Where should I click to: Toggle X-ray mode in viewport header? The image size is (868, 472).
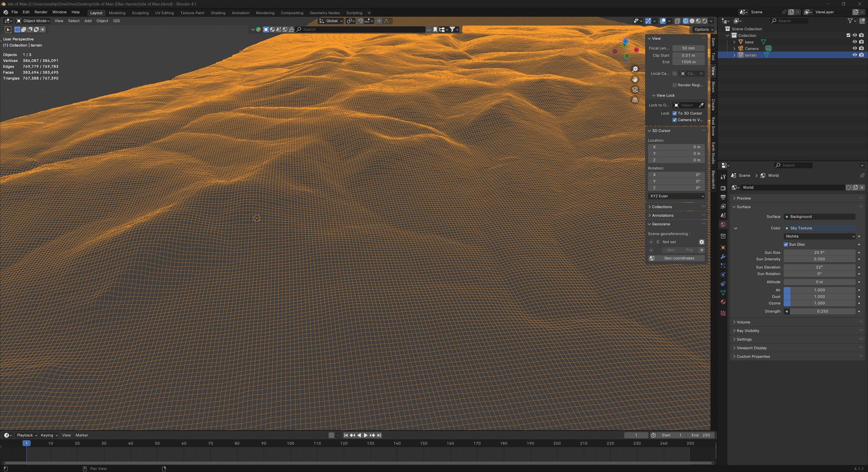(677, 21)
